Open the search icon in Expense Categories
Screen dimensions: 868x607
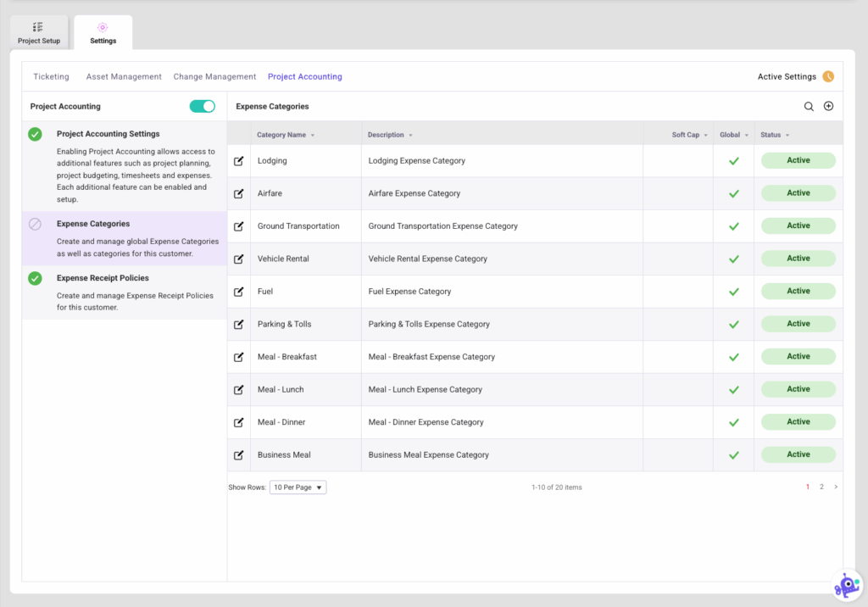810,106
